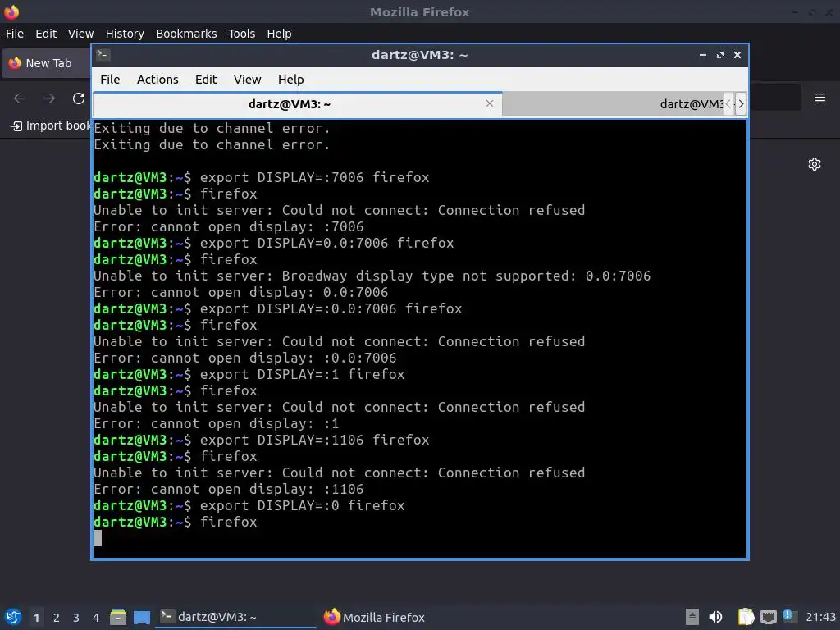Open terminal Edit menu

(206, 80)
